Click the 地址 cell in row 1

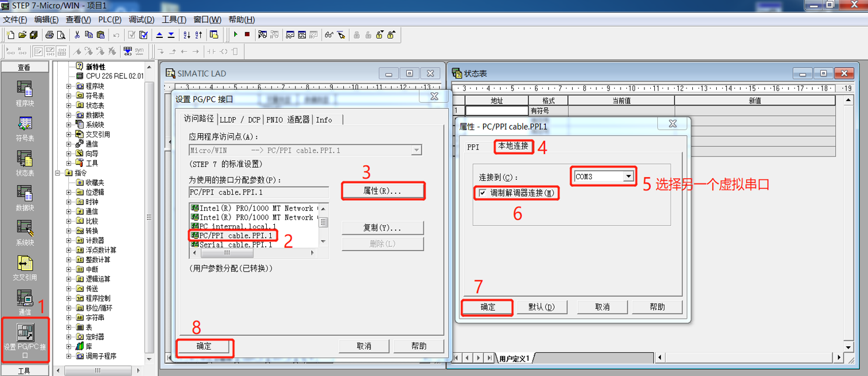tap(497, 110)
